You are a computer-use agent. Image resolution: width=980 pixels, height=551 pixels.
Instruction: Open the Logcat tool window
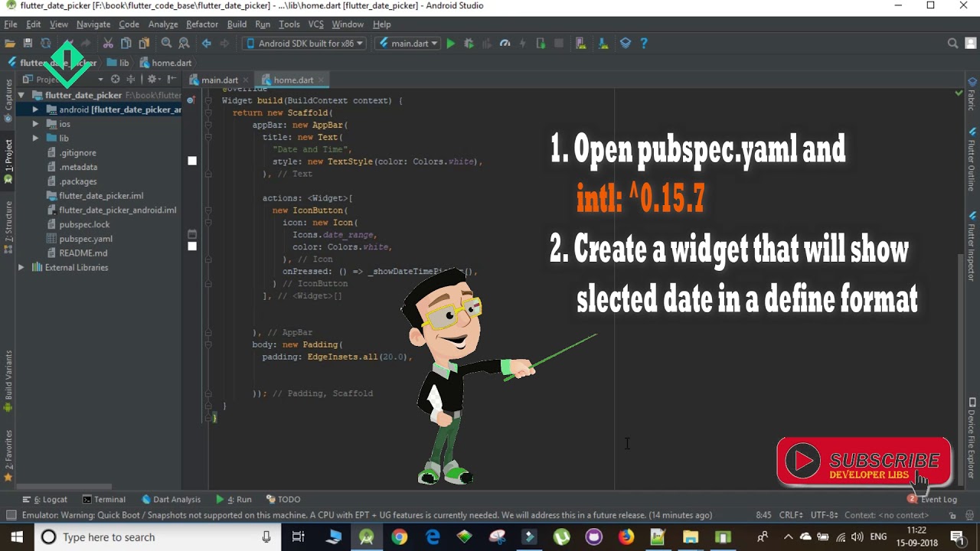[x=45, y=500]
